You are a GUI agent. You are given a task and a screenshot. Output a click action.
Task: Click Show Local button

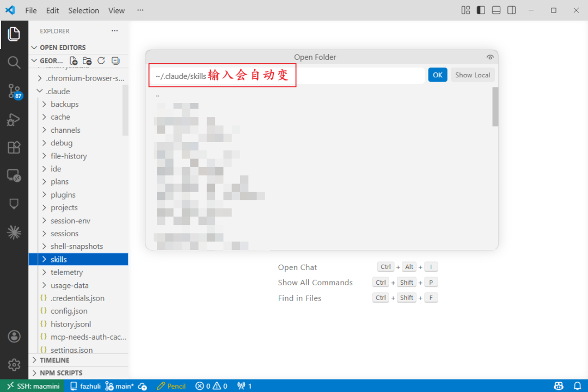pyautogui.click(x=473, y=75)
